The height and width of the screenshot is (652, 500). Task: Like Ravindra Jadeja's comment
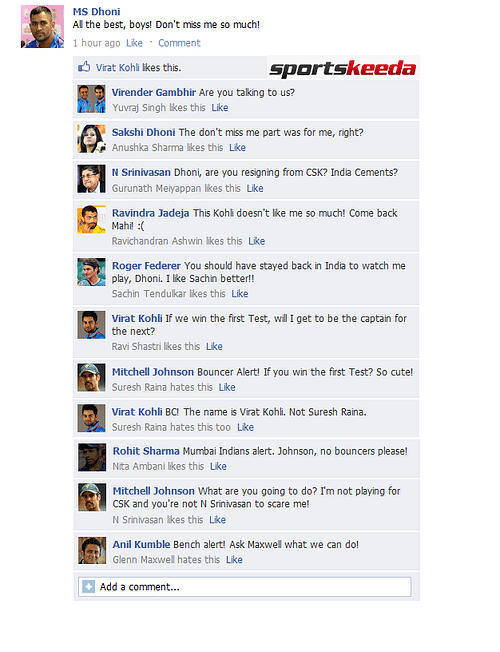point(257,241)
